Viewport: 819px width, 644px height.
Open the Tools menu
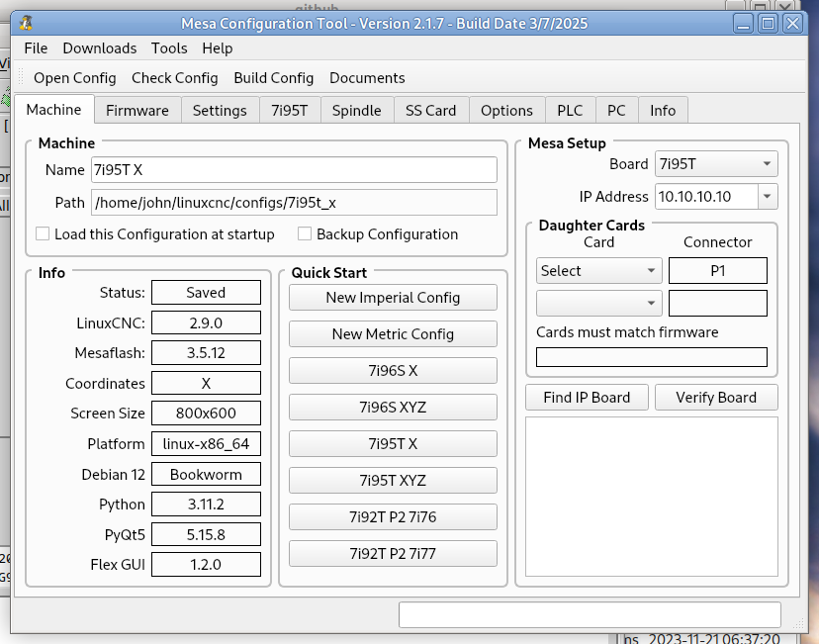click(x=169, y=48)
